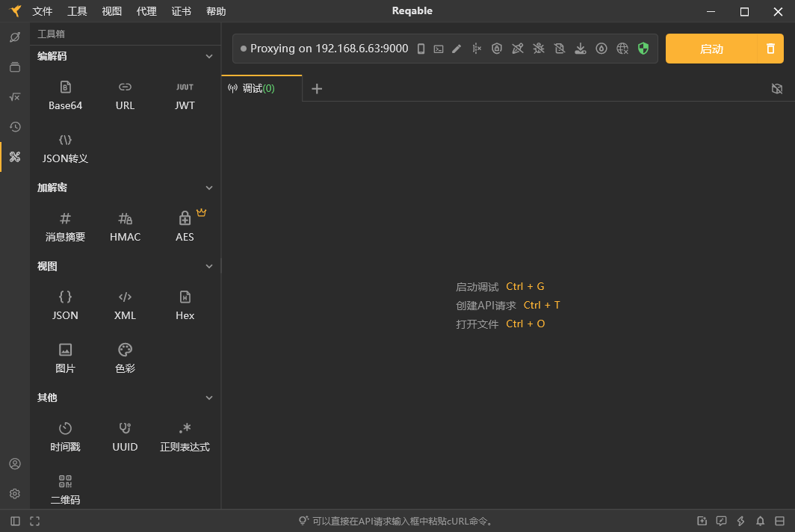The height and width of the screenshot is (532, 795).
Task: Add a new tab with plus button
Action: click(317, 89)
